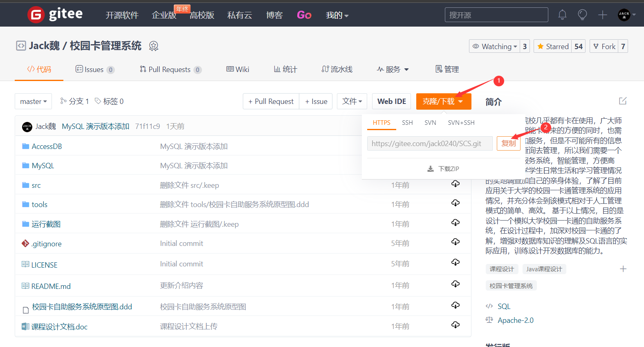The width and height of the screenshot is (644, 347).
Task: Click the repository badge icon next to title
Action: pos(154,46)
